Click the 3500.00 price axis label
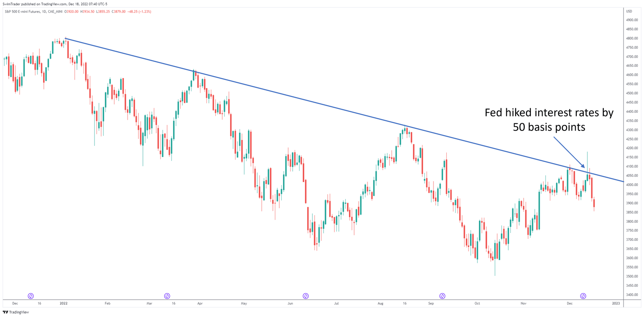 pos(632,276)
